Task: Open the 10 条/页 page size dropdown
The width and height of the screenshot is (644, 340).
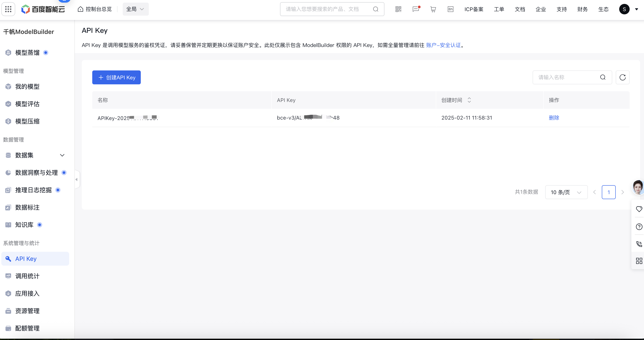Action: pyautogui.click(x=566, y=192)
